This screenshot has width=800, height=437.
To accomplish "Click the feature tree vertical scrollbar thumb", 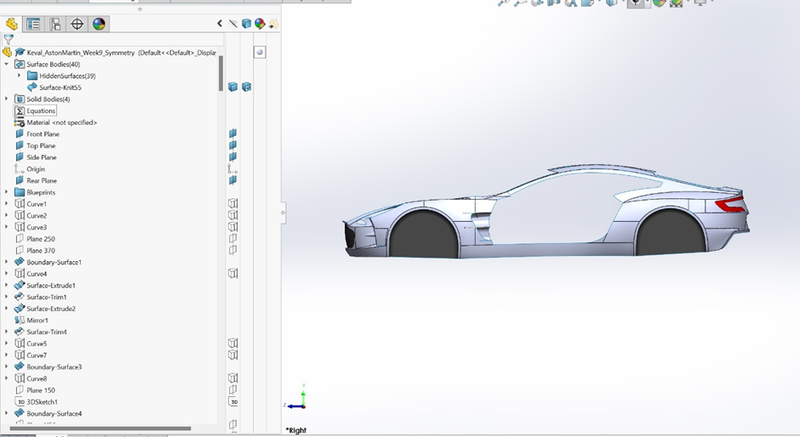I will coord(221,73).
